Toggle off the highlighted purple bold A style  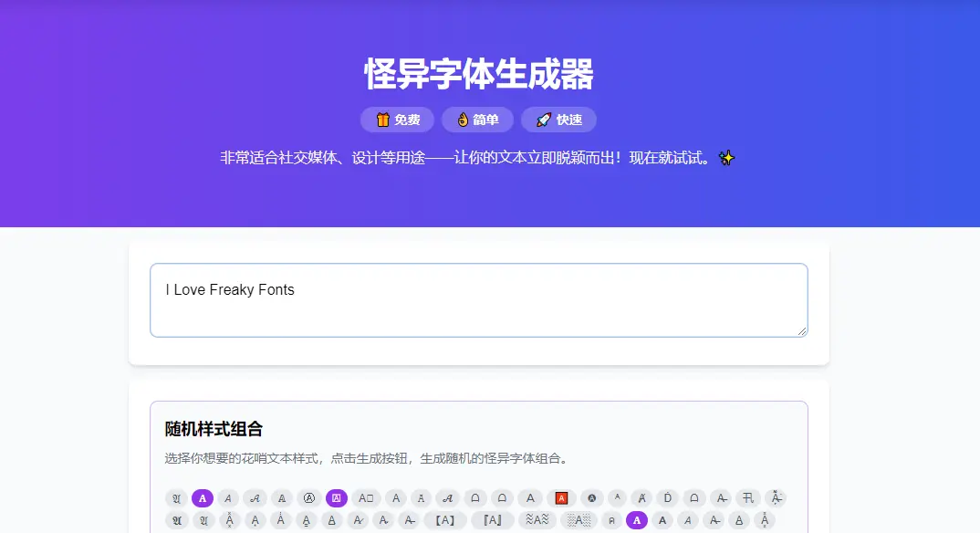click(x=201, y=498)
